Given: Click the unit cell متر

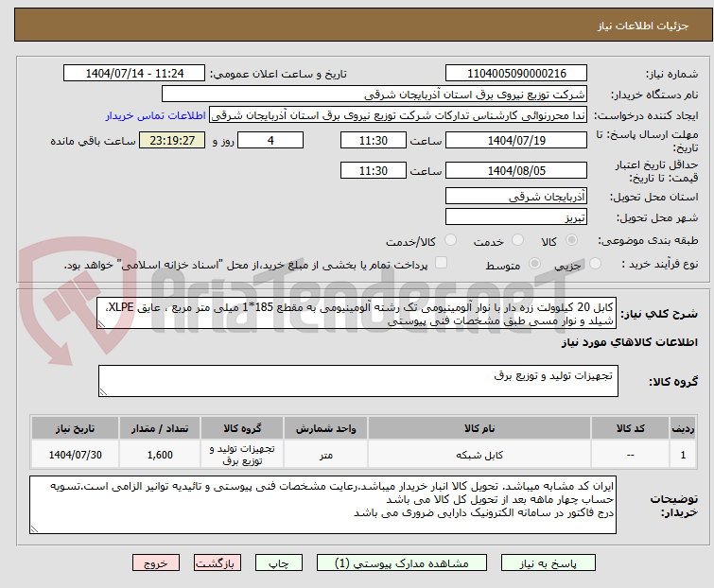Looking at the screenshot, I should pos(325,455).
